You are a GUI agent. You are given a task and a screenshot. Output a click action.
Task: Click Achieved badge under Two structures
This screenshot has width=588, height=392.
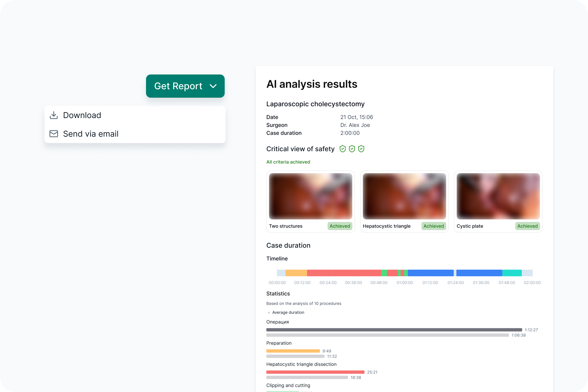click(340, 226)
